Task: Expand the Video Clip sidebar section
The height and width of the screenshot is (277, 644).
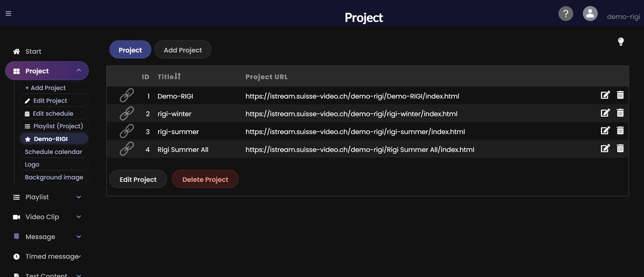Action: pyautogui.click(x=79, y=217)
